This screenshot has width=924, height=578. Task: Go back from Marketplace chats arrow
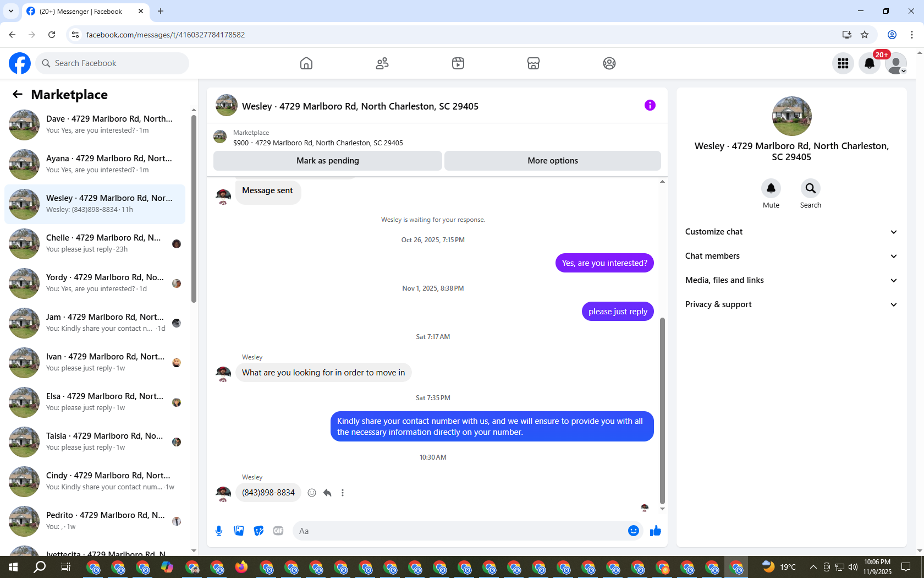[x=18, y=95]
